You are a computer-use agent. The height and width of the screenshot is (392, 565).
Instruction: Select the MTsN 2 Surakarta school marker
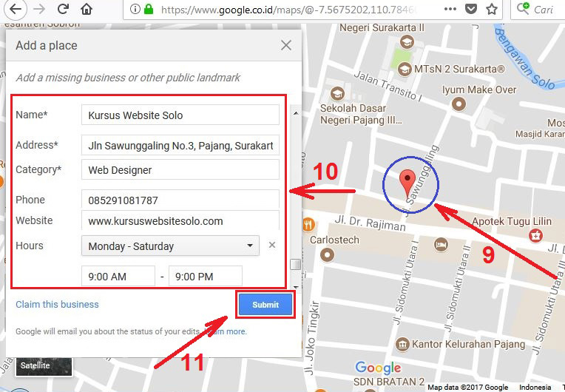405,69
